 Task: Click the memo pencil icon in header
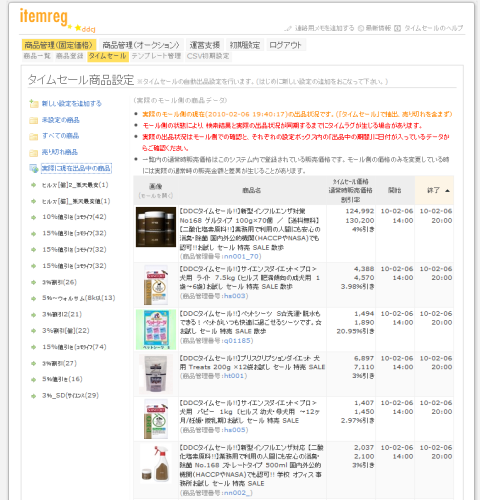pyautogui.click(x=288, y=28)
